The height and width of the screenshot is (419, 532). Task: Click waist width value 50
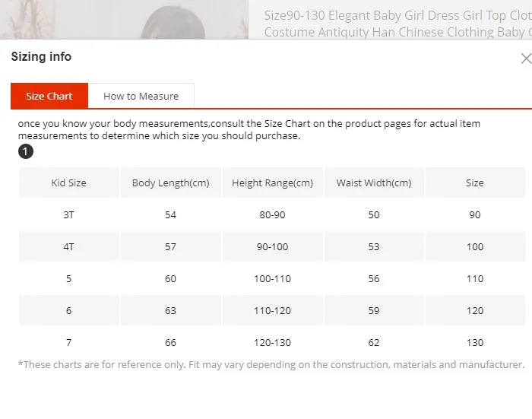[374, 214]
